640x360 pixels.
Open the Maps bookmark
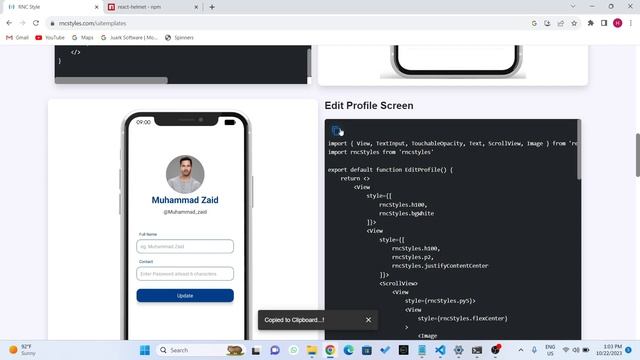click(x=82, y=38)
